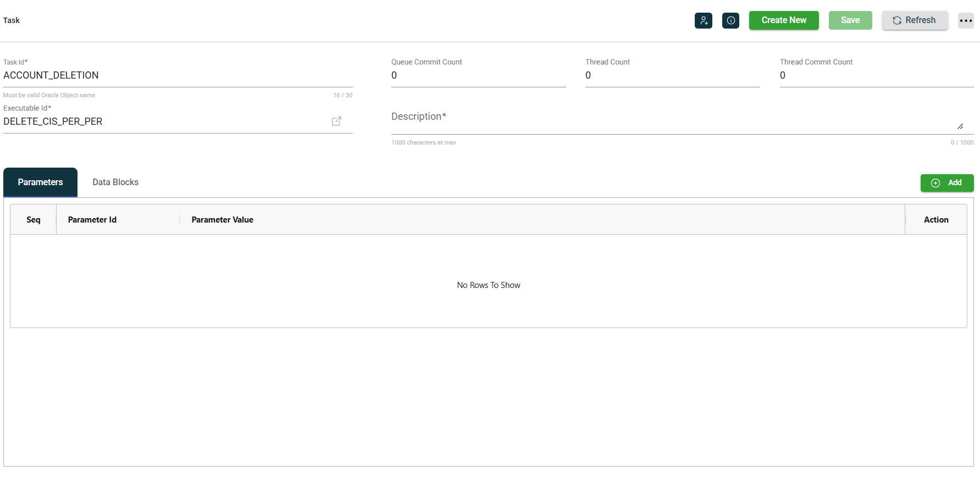Click the Description text area
This screenshot has width=980, height=477.
tap(671, 122)
